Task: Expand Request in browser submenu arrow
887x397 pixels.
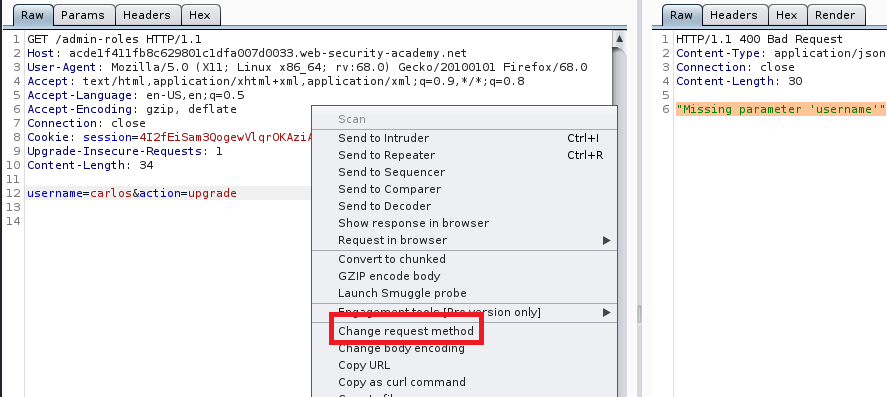Action: tap(606, 240)
